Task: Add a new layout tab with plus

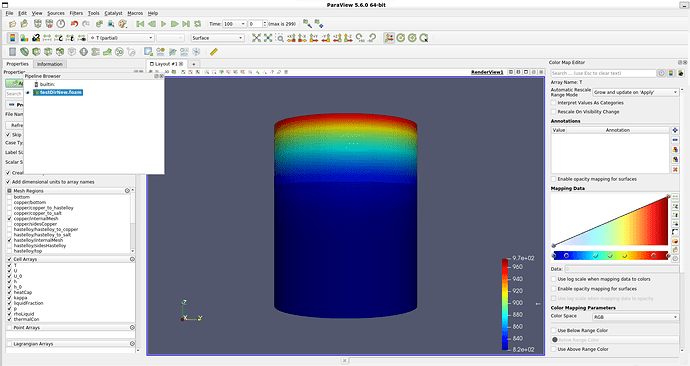Action: [x=194, y=64]
